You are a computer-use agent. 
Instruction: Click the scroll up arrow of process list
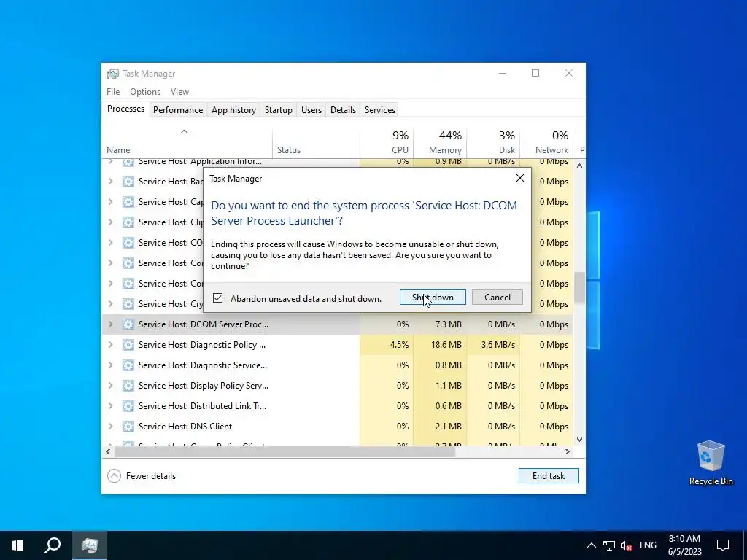point(579,166)
